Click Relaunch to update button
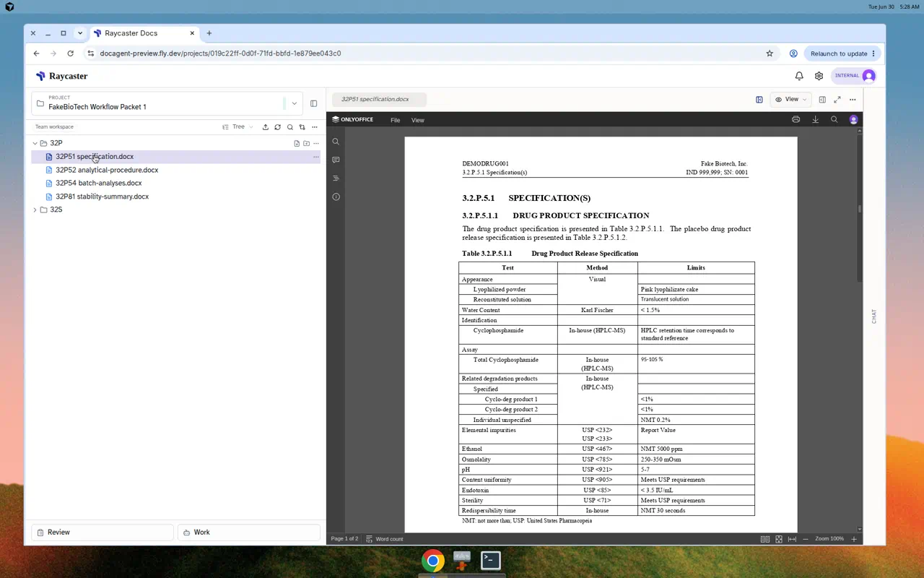The image size is (924, 578). click(842, 53)
